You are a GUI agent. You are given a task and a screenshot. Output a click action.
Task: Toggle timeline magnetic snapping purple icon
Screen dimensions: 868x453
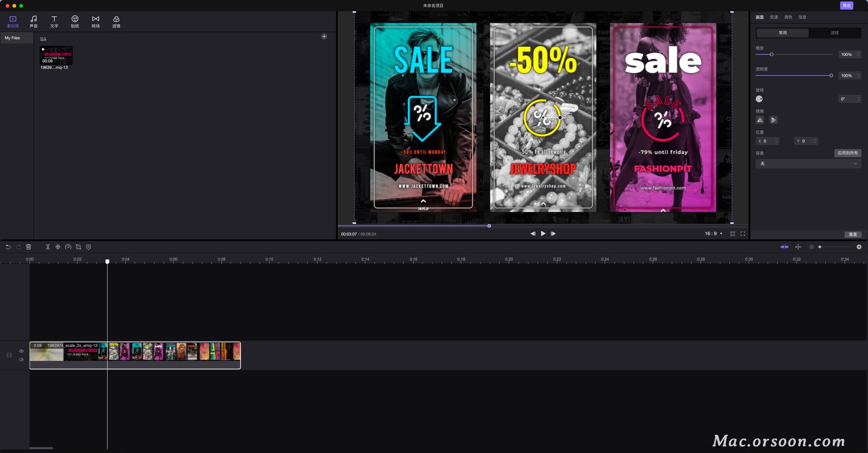tap(784, 247)
